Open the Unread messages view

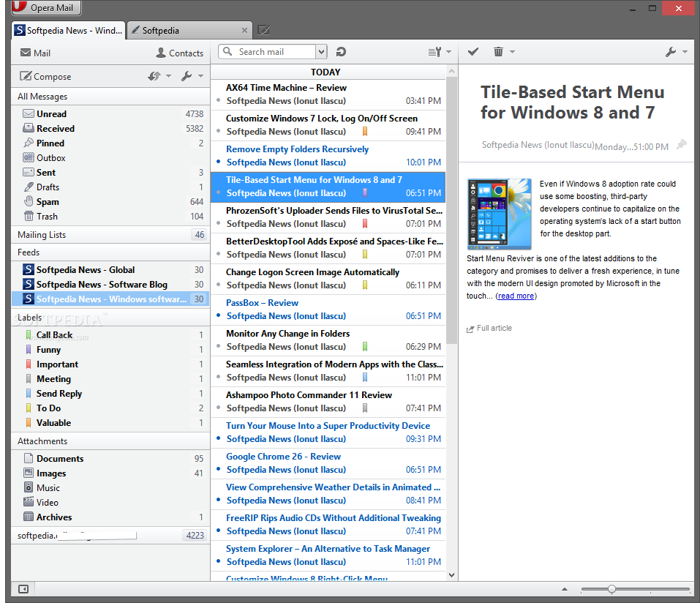pyautogui.click(x=110, y=114)
